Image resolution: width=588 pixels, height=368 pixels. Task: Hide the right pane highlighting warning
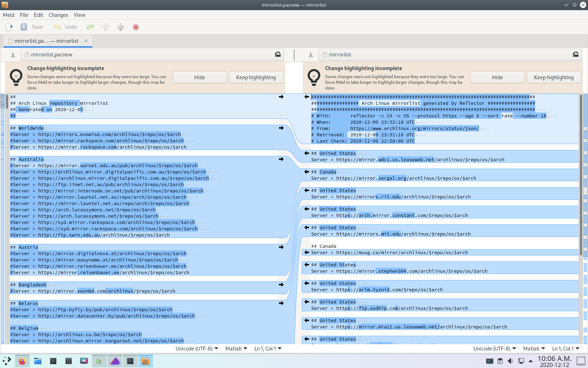[497, 77]
